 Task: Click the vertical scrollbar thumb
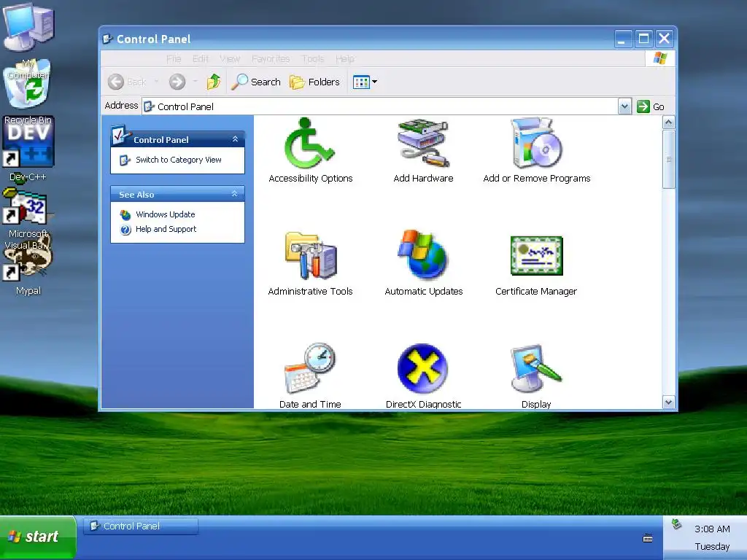click(668, 159)
